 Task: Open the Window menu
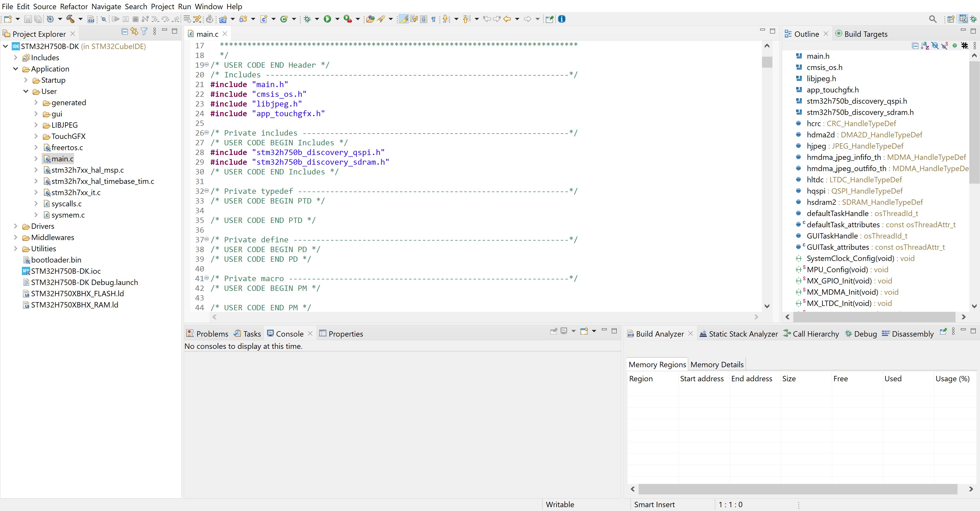click(x=207, y=6)
